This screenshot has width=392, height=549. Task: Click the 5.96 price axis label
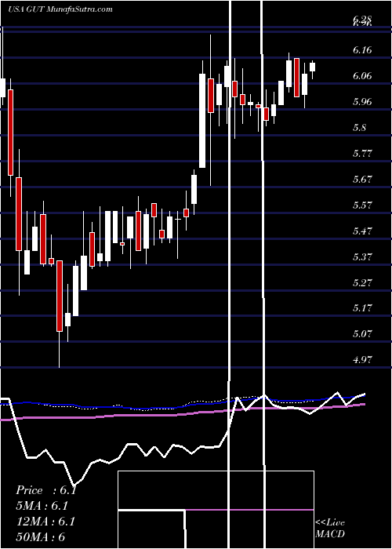(362, 102)
